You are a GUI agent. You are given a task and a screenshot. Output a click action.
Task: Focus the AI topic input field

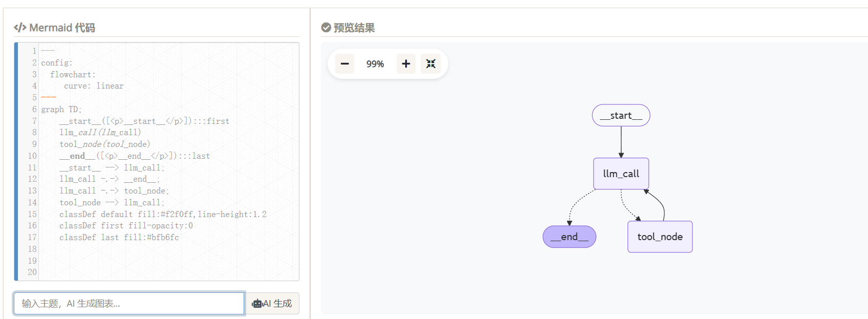tap(129, 304)
